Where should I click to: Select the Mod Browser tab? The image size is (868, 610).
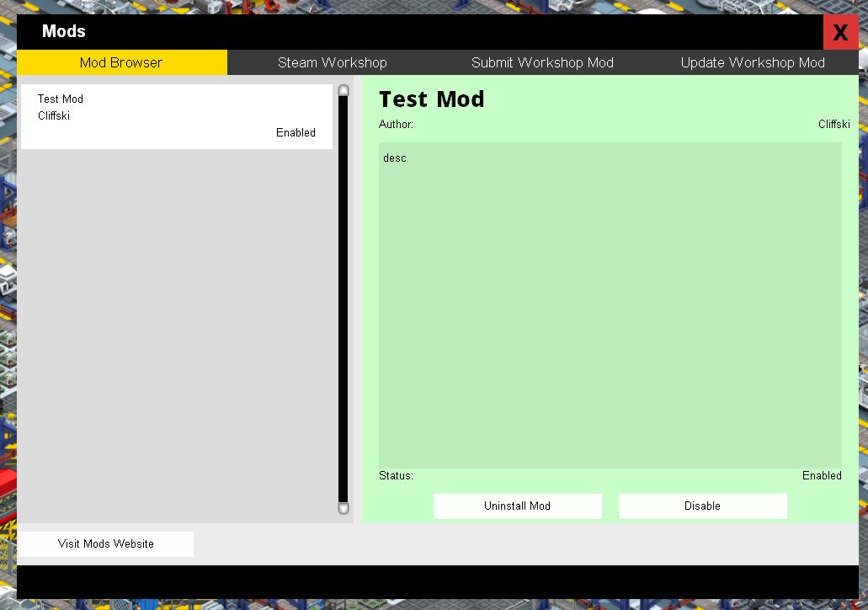pyautogui.click(x=121, y=62)
